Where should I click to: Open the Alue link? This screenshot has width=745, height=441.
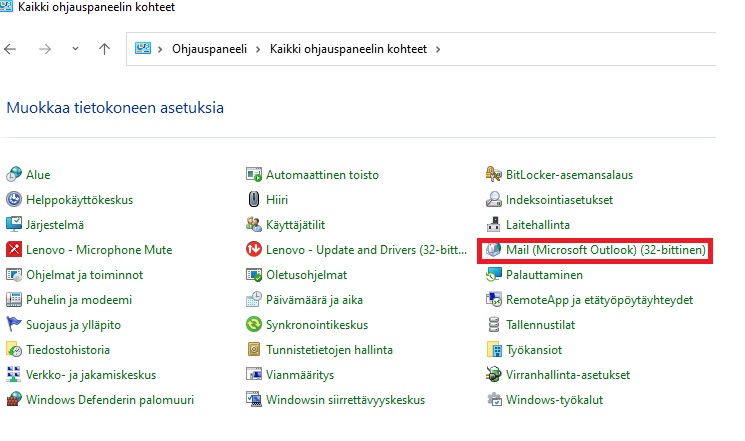click(38, 175)
